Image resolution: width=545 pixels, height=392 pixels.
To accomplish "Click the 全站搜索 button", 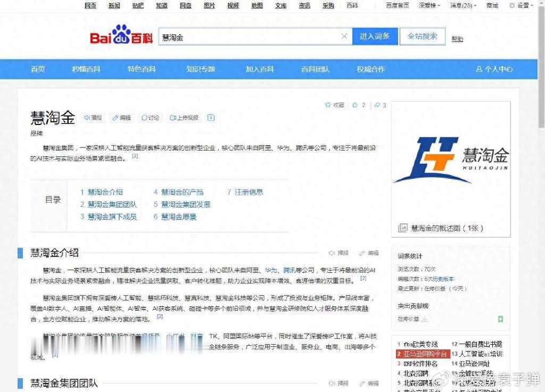I will tap(422, 36).
